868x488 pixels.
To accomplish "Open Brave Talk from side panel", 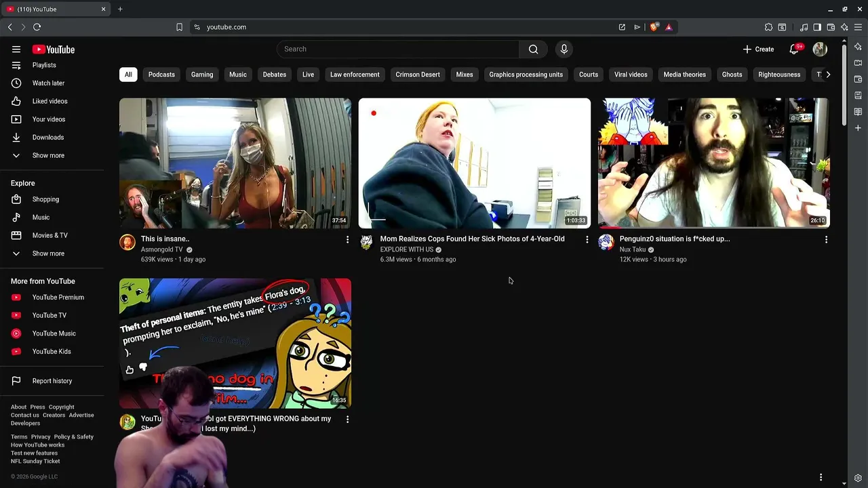I will coord(858,62).
